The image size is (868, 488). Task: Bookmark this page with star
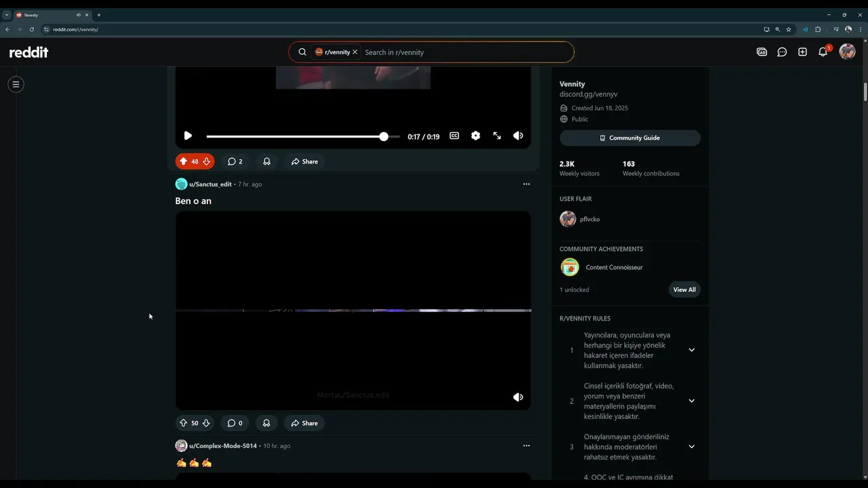(x=789, y=29)
